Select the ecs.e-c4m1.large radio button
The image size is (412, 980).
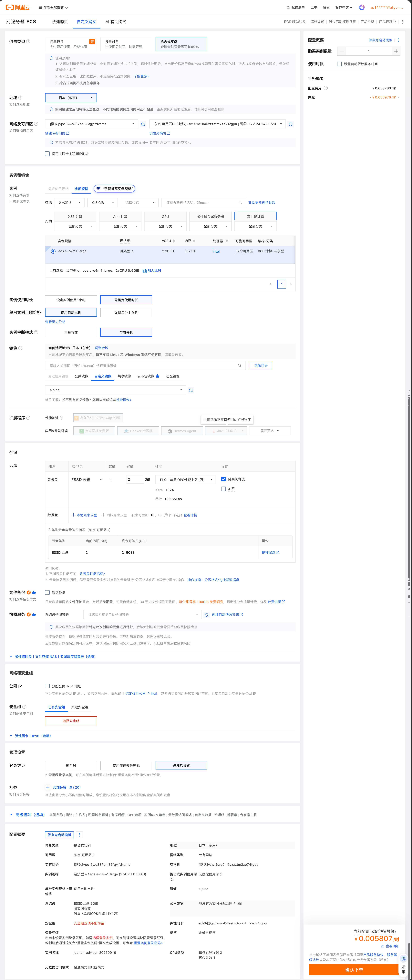pos(53,252)
